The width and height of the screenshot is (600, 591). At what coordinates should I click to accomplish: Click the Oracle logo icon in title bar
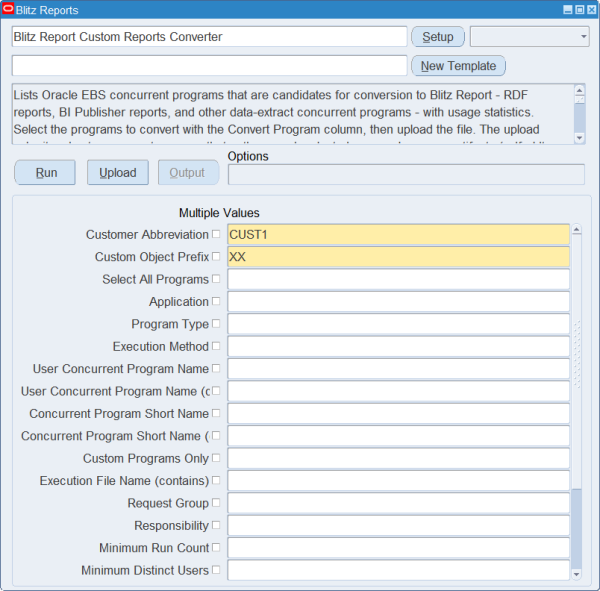pos(8,9)
